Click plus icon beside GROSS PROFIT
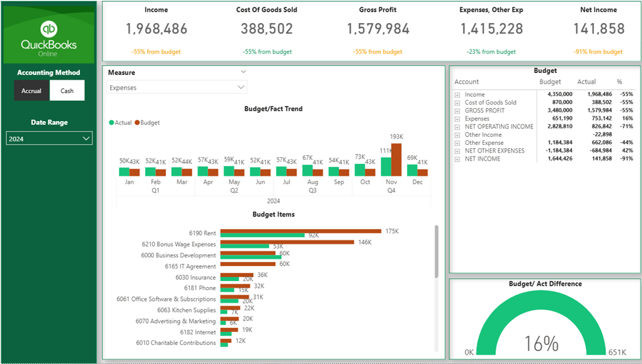 (457, 111)
